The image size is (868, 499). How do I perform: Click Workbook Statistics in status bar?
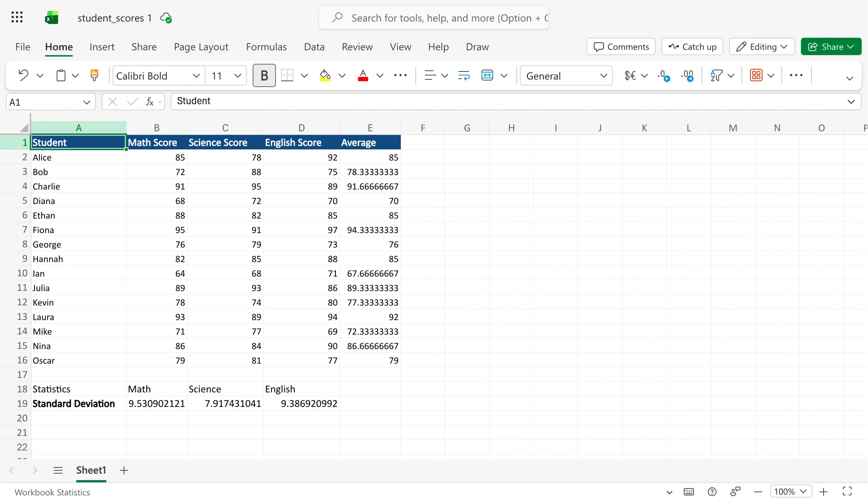[52, 492]
